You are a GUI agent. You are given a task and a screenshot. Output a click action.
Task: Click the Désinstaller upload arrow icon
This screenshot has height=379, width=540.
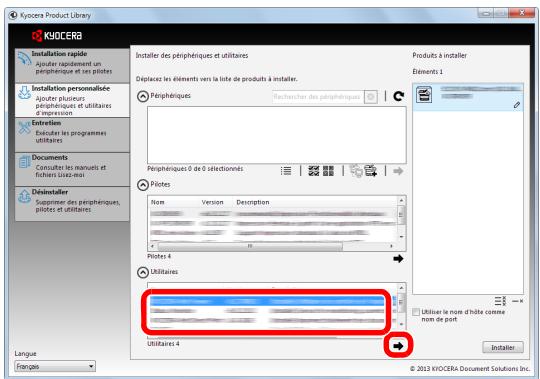(24, 197)
